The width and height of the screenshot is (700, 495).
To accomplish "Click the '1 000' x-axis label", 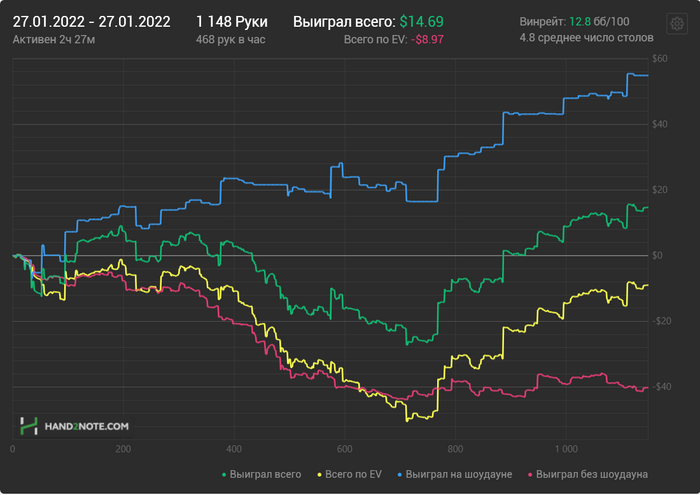I will [566, 449].
